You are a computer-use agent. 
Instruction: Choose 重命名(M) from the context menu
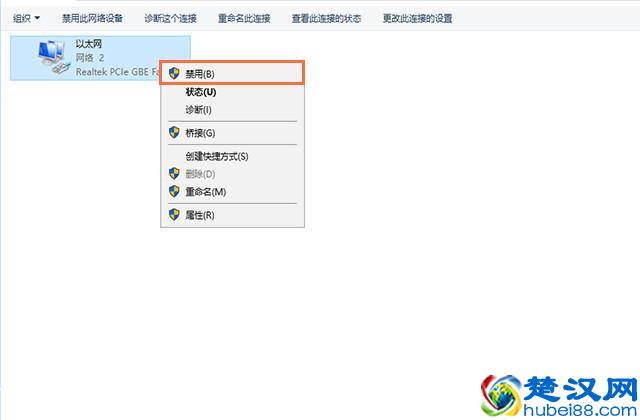point(232,191)
